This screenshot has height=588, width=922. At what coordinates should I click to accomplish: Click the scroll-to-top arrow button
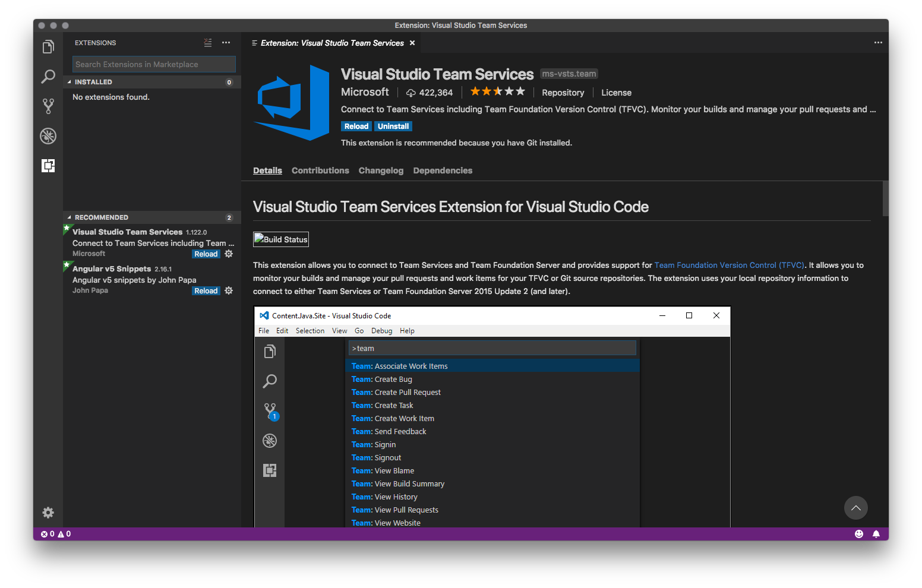click(856, 508)
